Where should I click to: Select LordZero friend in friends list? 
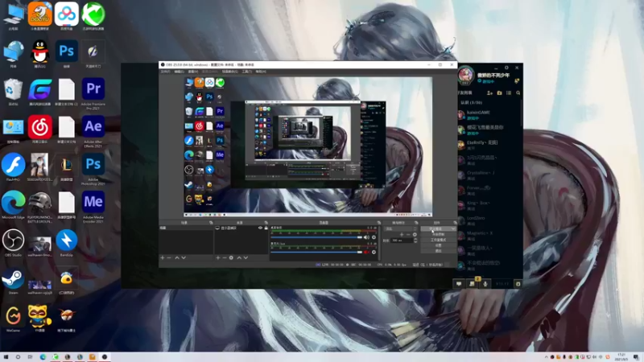tap(489, 220)
